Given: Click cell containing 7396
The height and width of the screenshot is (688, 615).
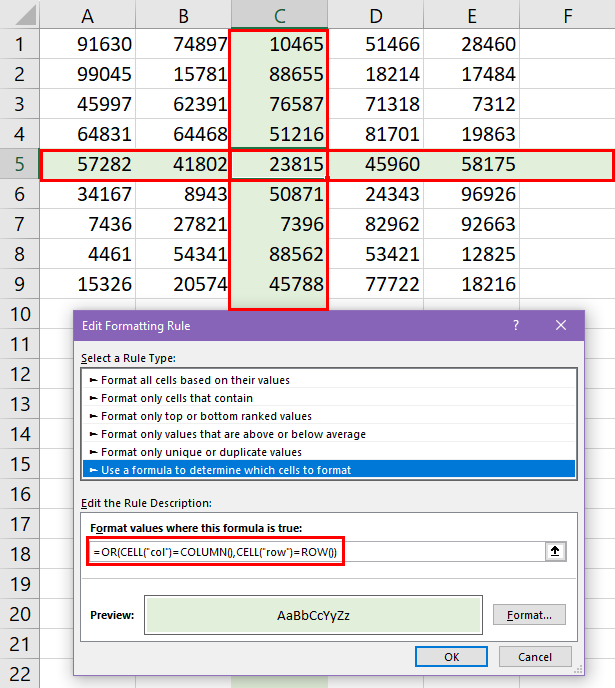Looking at the screenshot, I should click(279, 224).
